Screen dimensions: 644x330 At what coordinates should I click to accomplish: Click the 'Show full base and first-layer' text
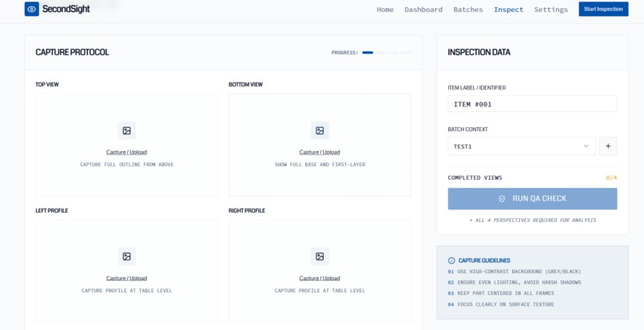point(320,165)
